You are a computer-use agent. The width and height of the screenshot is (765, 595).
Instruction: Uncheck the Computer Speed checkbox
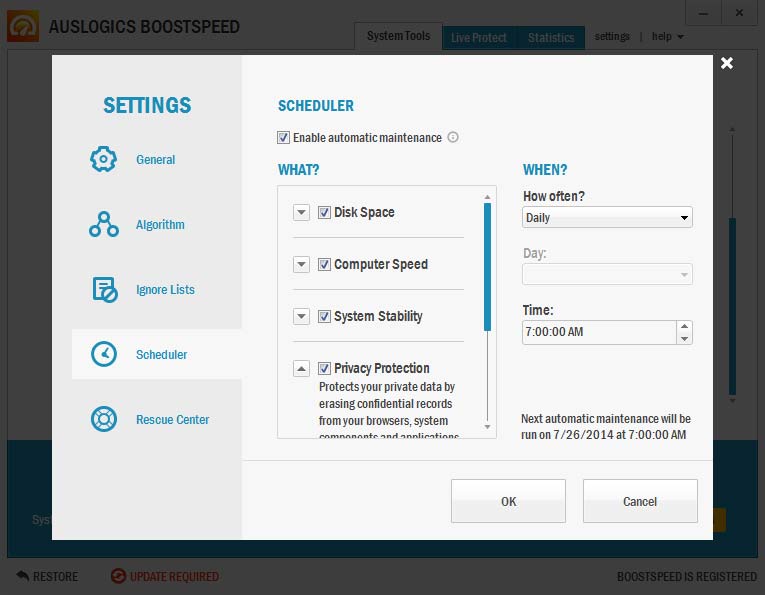point(324,264)
